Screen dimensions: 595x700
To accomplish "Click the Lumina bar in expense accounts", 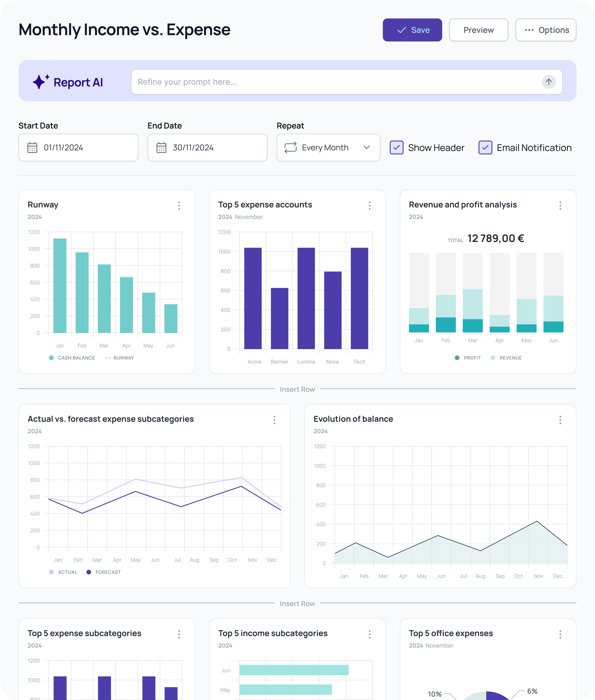I will 306,298.
